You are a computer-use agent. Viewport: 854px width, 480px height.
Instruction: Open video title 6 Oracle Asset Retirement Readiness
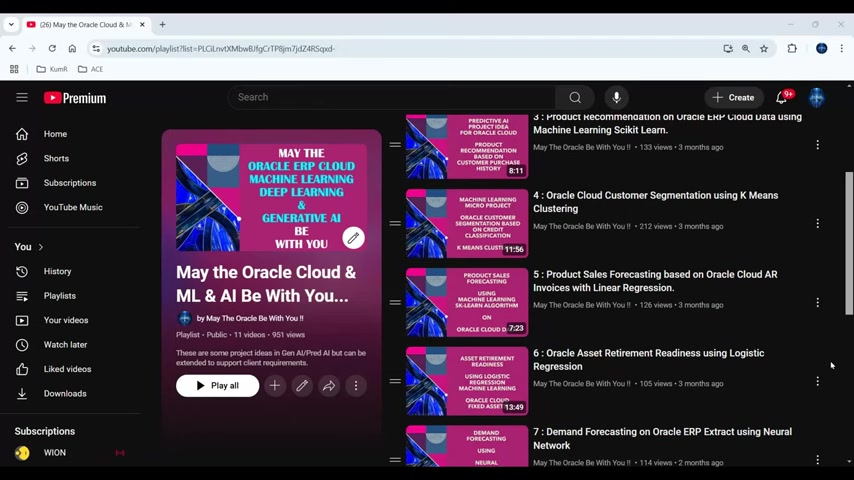click(649, 360)
